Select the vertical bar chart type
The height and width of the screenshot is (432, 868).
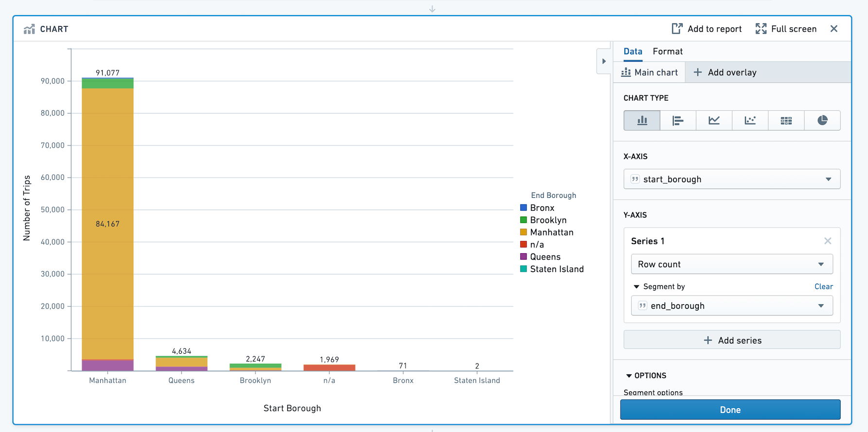click(x=642, y=121)
